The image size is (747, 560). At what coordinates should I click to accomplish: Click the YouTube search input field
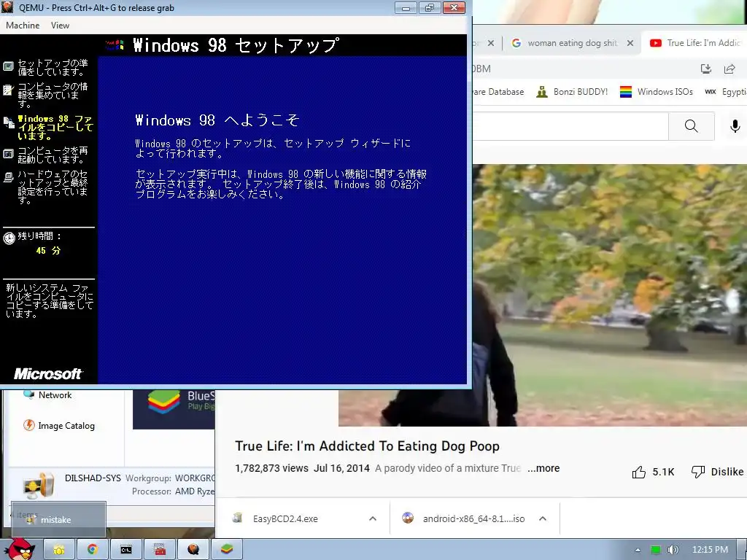tap(570, 126)
